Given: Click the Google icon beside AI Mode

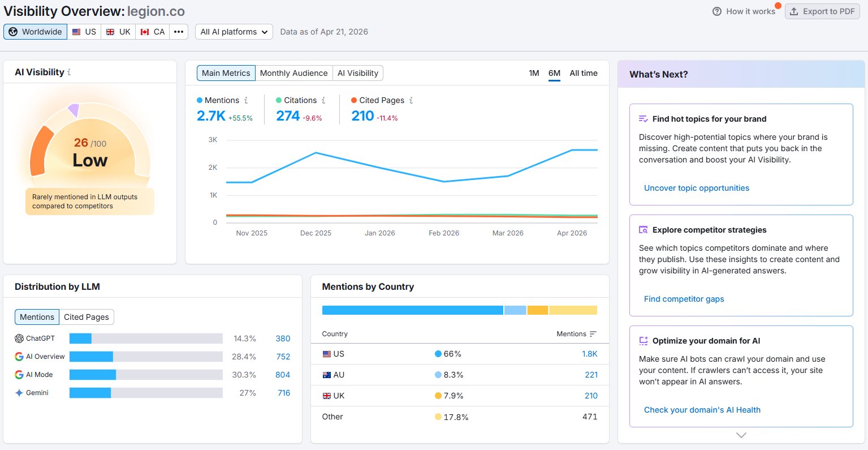Looking at the screenshot, I should (x=19, y=375).
